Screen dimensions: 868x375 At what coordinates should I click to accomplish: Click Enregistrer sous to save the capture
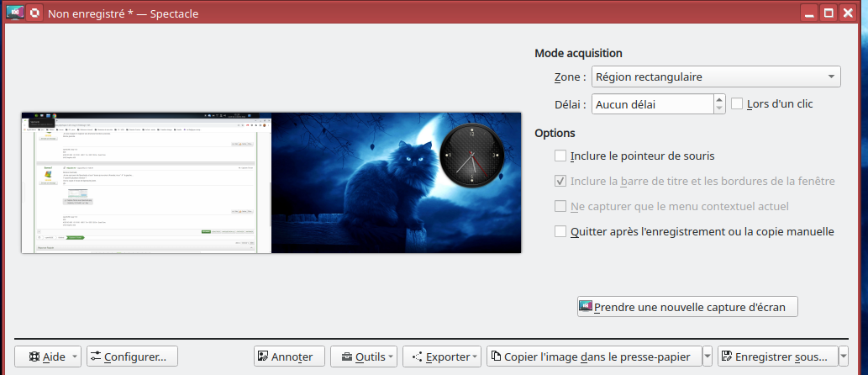777,357
